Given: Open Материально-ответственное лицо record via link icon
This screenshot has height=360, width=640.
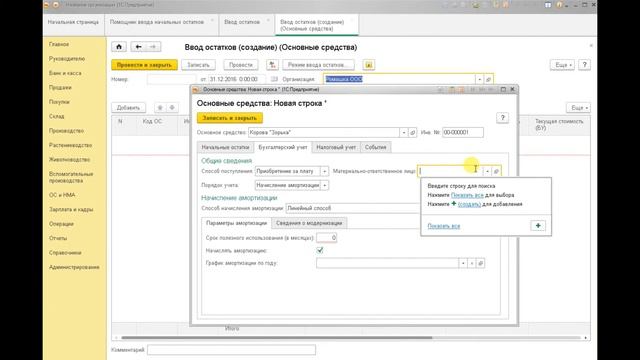Looking at the screenshot, I should tap(496, 171).
